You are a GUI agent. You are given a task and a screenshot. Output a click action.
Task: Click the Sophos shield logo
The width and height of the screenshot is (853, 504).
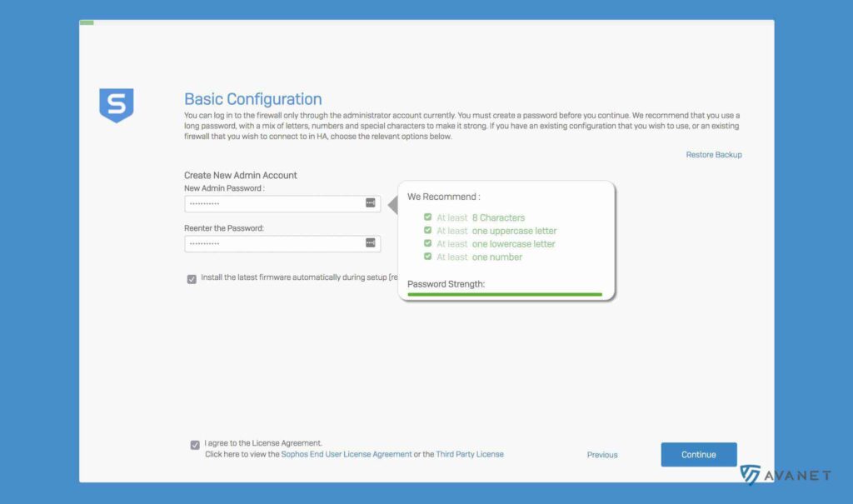pyautogui.click(x=117, y=105)
